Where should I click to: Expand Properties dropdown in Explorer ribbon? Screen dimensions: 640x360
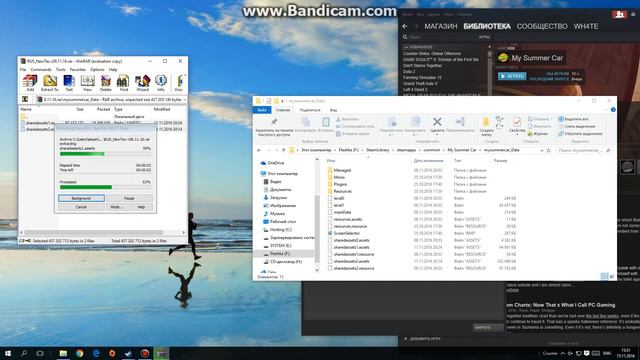click(517, 134)
